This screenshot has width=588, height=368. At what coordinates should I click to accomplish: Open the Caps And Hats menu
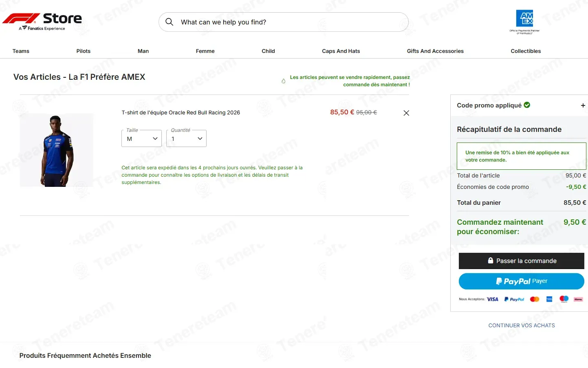click(341, 51)
